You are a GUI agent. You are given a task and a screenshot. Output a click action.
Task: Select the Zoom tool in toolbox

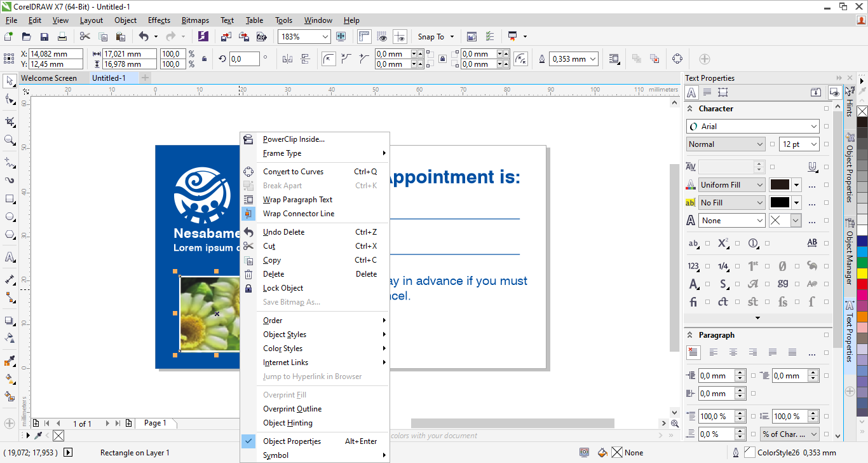coord(10,140)
